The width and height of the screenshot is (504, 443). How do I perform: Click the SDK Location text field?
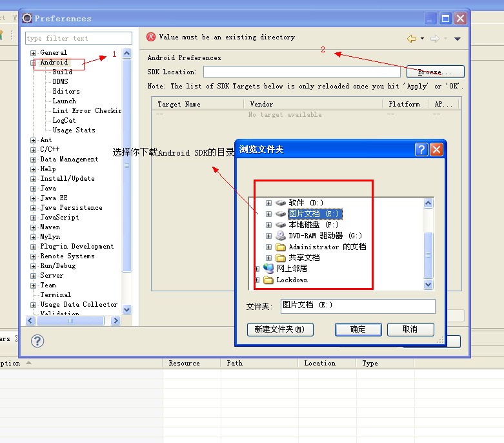click(x=302, y=72)
